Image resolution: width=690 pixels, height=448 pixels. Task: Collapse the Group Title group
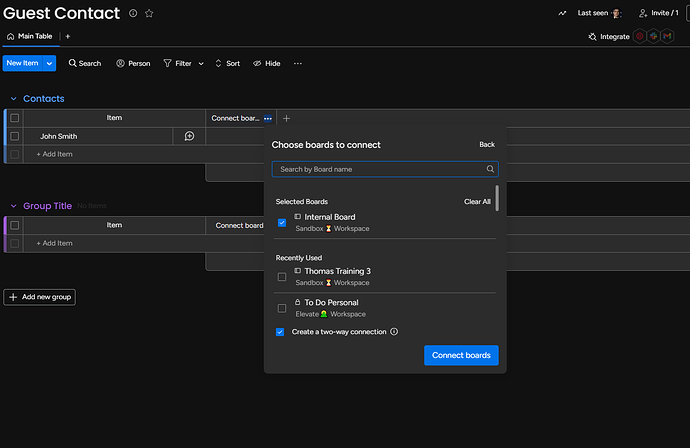(x=14, y=206)
